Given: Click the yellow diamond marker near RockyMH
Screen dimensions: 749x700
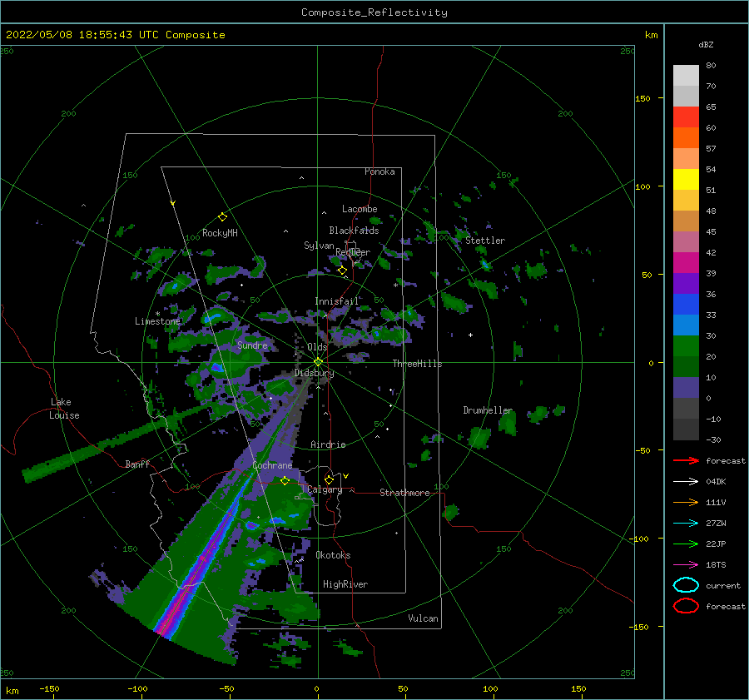Looking at the screenshot, I should pyautogui.click(x=222, y=217).
